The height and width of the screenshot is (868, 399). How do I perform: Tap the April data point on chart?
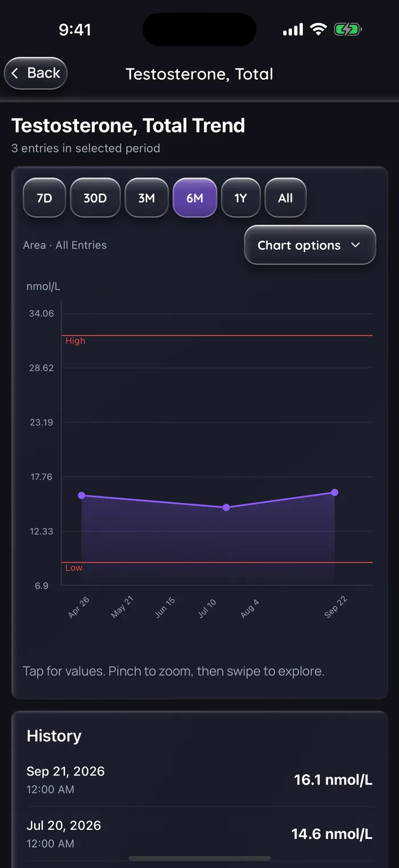click(x=82, y=495)
